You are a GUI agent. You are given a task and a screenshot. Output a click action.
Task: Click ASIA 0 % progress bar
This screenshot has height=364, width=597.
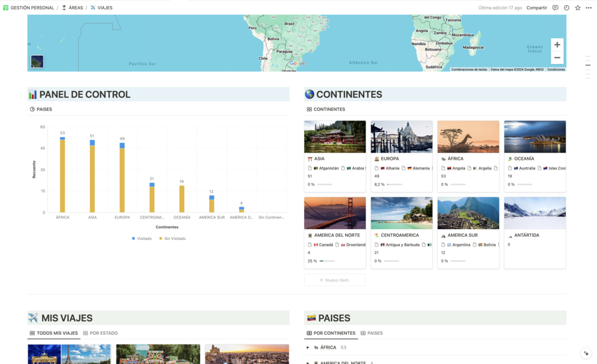click(x=325, y=184)
